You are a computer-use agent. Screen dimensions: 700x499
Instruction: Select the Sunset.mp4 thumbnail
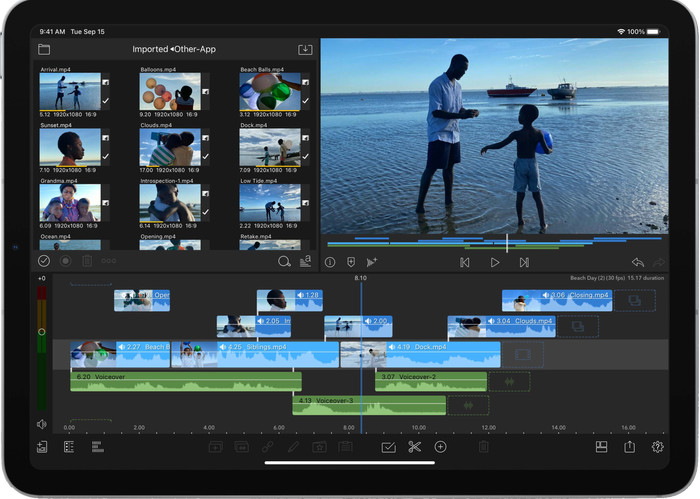point(70,147)
